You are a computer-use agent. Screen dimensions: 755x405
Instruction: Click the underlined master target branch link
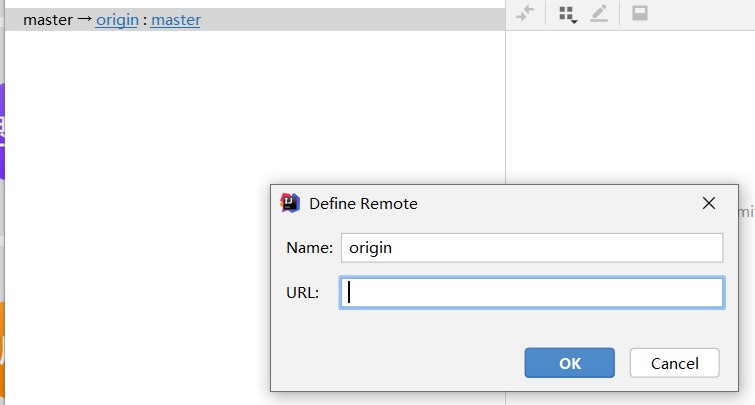pyautogui.click(x=176, y=19)
